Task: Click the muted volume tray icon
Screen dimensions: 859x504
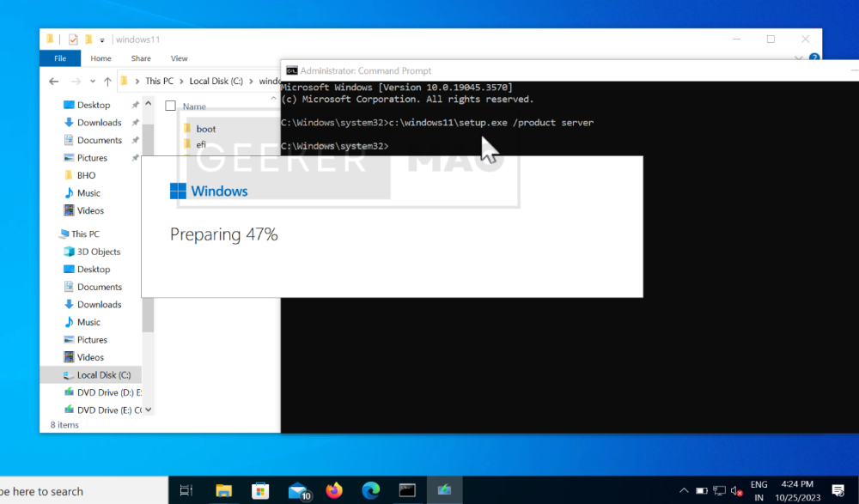Action: 737,491
